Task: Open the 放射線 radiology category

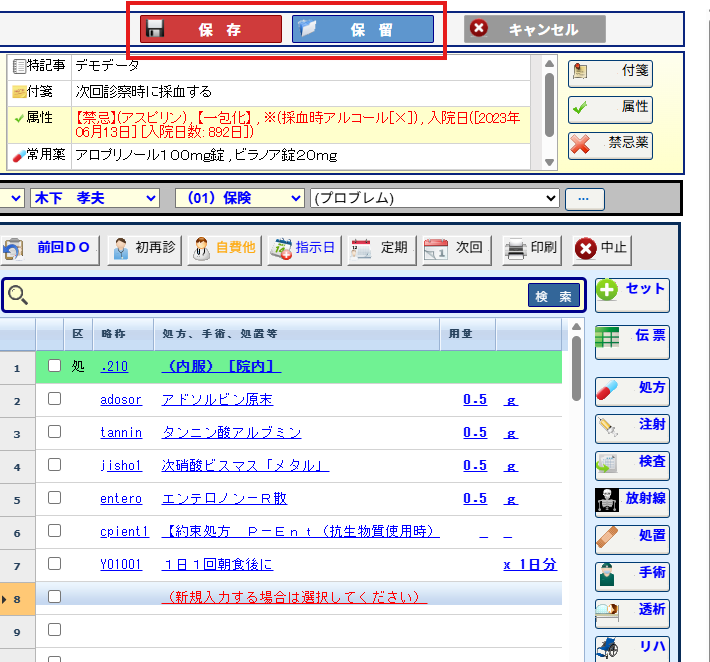Action: [632, 499]
